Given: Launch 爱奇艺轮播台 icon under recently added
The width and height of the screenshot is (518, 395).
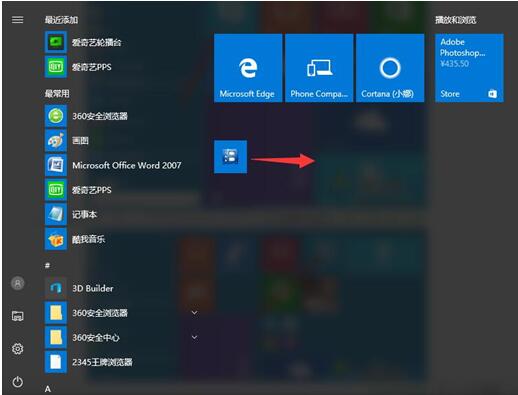Looking at the screenshot, I should pos(56,42).
